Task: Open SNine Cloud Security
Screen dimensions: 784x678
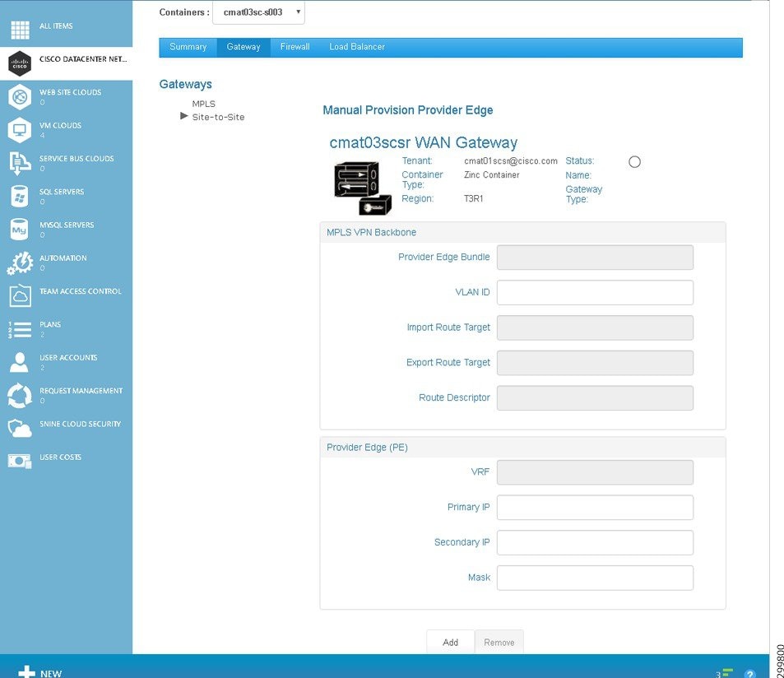Action: pos(20,427)
